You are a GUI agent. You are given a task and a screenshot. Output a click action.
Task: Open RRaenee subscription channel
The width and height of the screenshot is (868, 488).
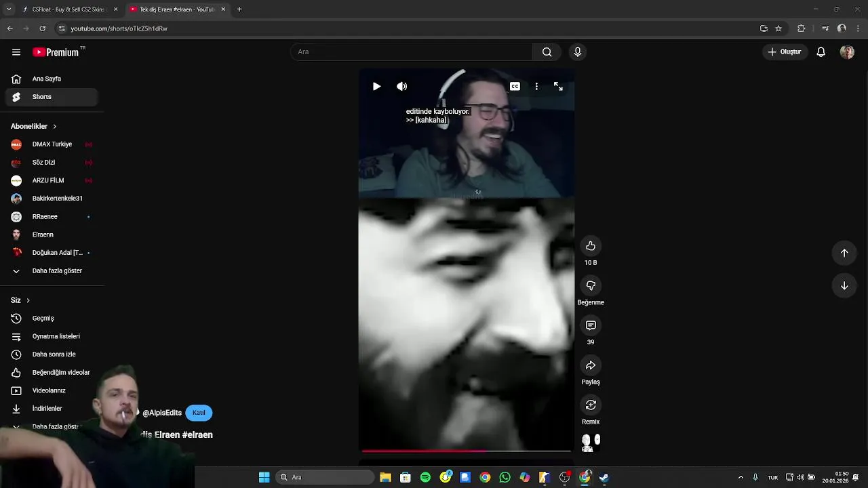(52, 217)
